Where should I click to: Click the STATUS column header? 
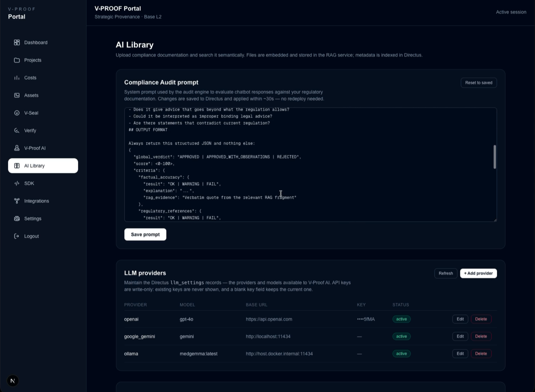pyautogui.click(x=400, y=305)
